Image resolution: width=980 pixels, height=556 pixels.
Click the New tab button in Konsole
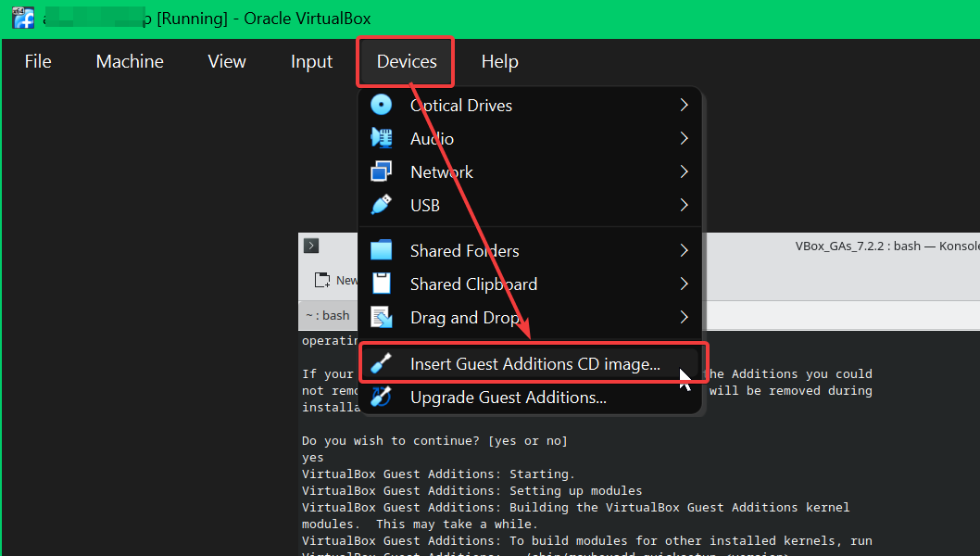pos(334,280)
